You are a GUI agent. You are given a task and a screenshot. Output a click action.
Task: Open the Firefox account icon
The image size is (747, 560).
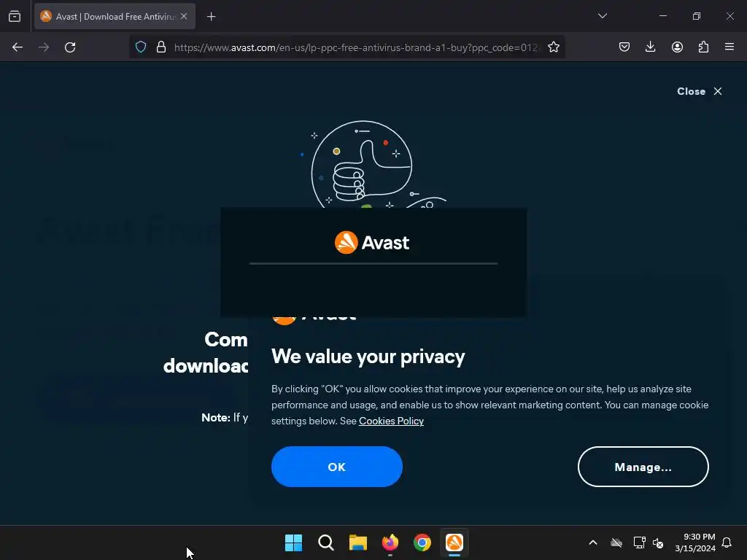(x=677, y=47)
